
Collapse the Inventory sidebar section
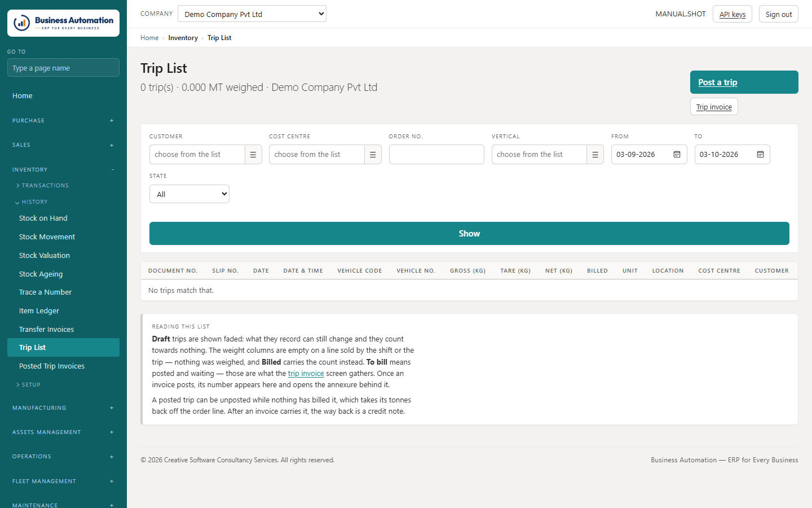63,169
